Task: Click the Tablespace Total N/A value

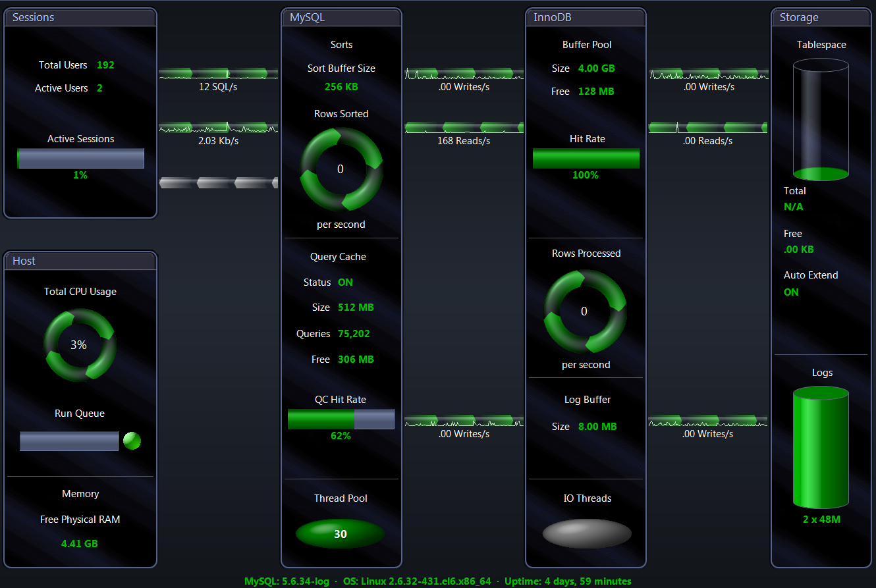Action: coord(794,207)
